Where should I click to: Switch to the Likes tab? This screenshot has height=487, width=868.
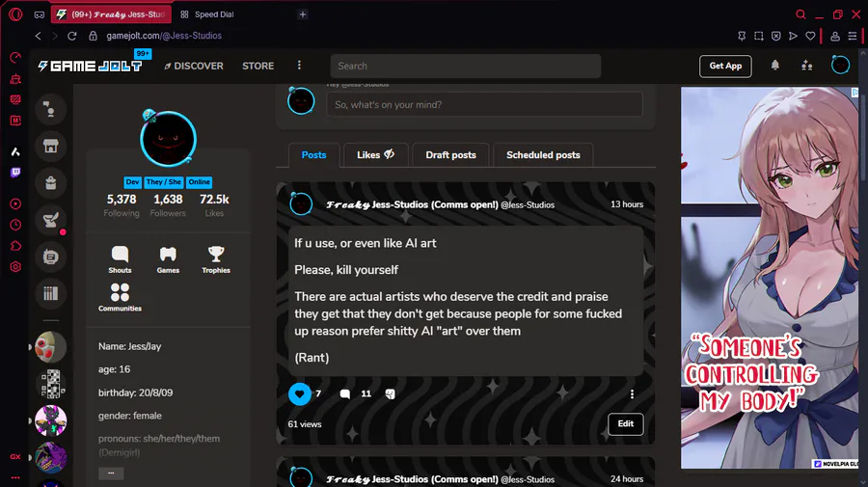375,155
